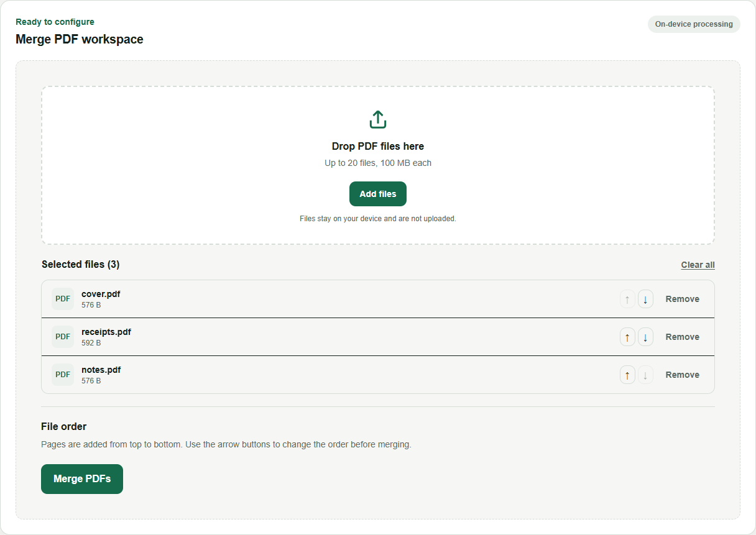Move receipts.pdf down one position

(645, 337)
